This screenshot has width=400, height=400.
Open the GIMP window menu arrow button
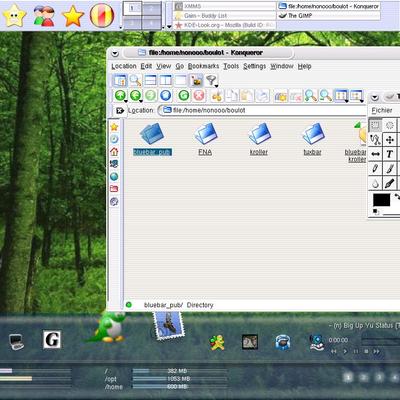click(375, 97)
